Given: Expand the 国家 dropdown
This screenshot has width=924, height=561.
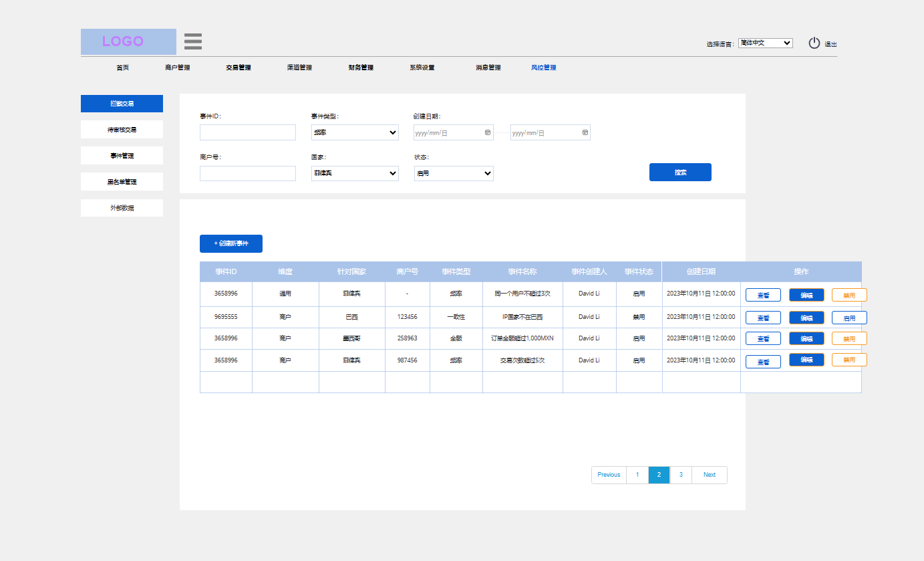Looking at the screenshot, I should (355, 173).
